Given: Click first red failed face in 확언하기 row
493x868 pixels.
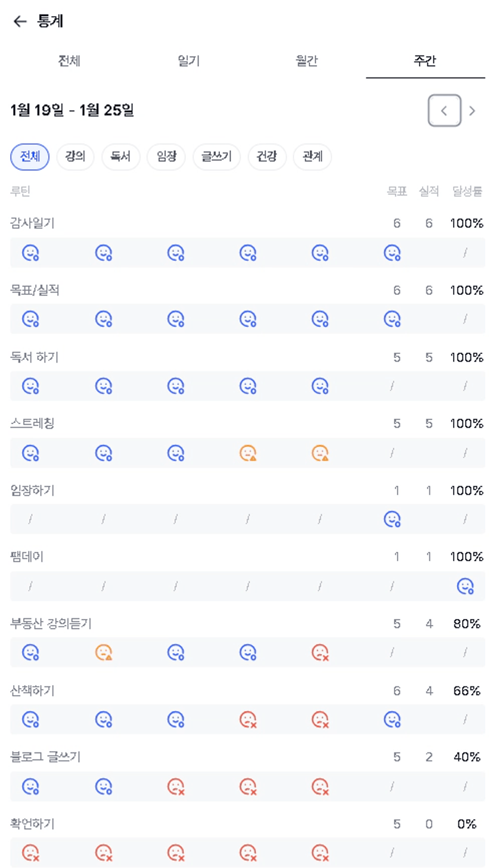Looking at the screenshot, I should tap(30, 853).
